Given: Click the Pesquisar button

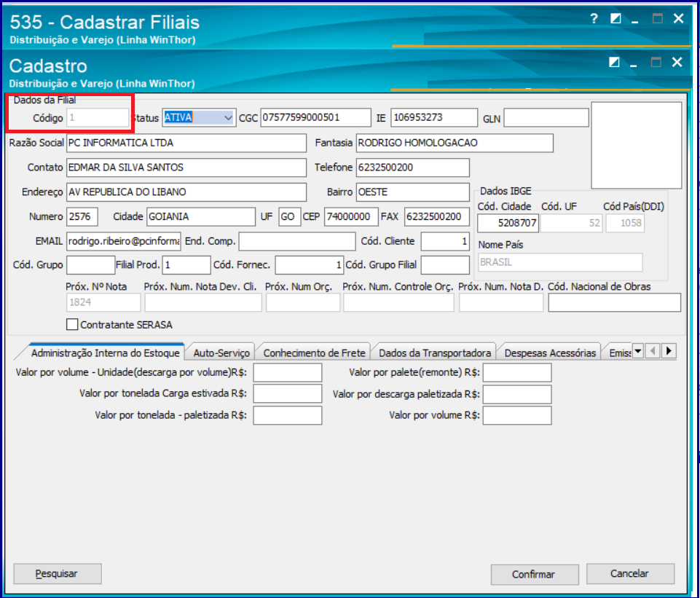Looking at the screenshot, I should (x=58, y=573).
